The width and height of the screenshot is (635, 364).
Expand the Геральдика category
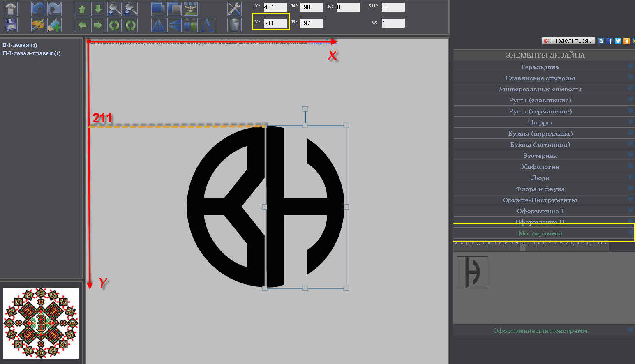(x=540, y=67)
